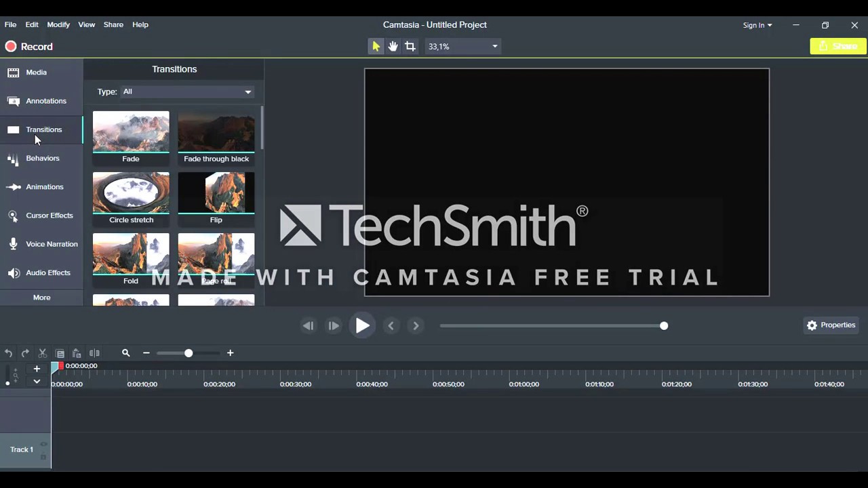Click the playback progress slider handle
Viewport: 868px width, 488px height.
(x=664, y=326)
